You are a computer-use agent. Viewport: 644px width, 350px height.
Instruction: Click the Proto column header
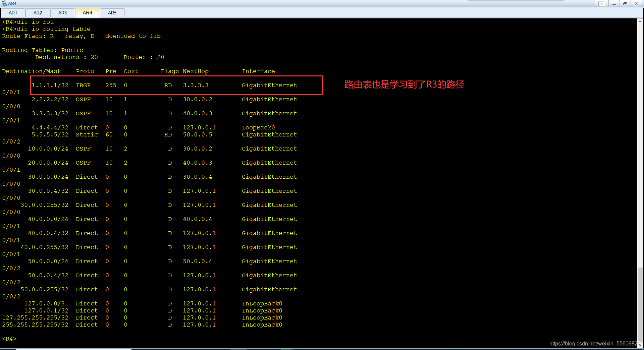click(85, 71)
